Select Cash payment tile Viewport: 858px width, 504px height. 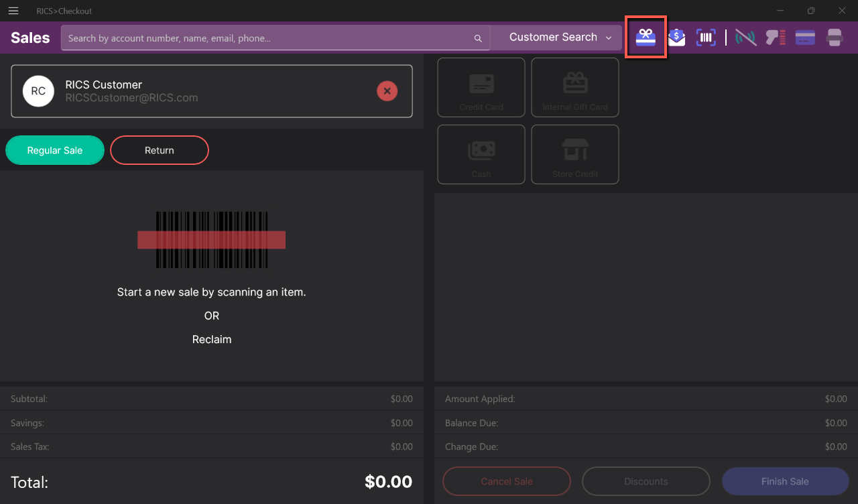click(x=481, y=154)
